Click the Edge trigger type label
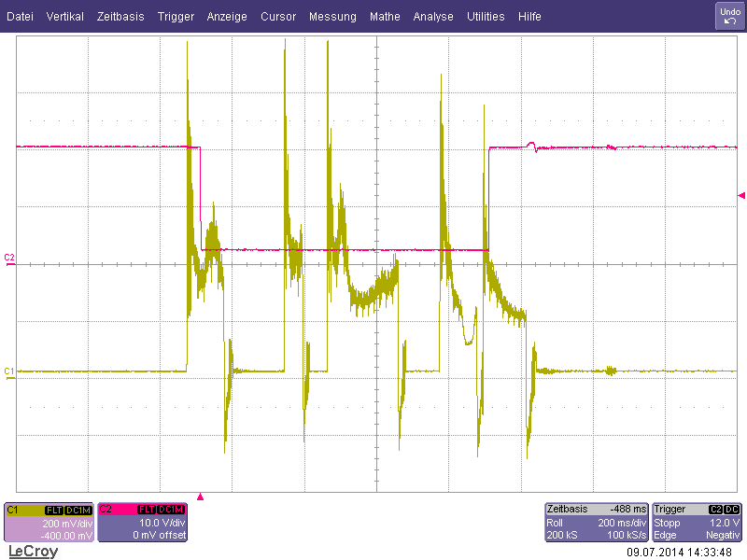Viewport: 747px width, 560px height. [665, 535]
